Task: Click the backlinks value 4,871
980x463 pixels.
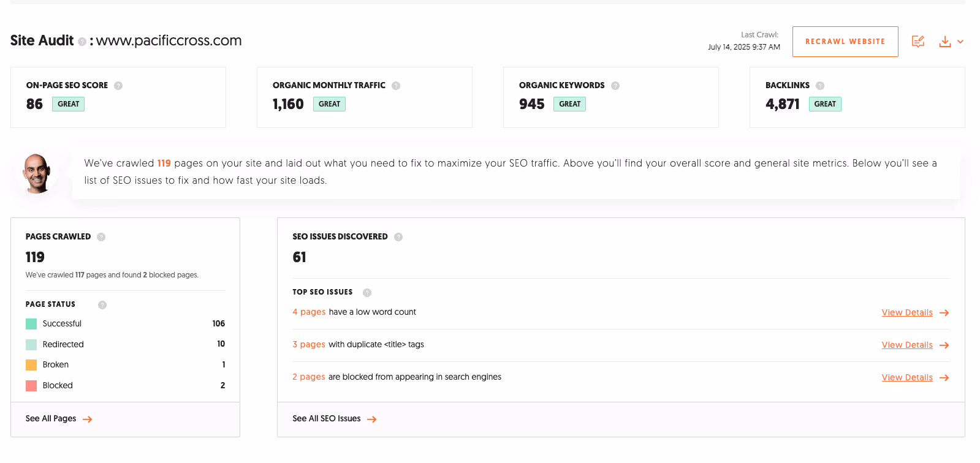Action: [783, 104]
